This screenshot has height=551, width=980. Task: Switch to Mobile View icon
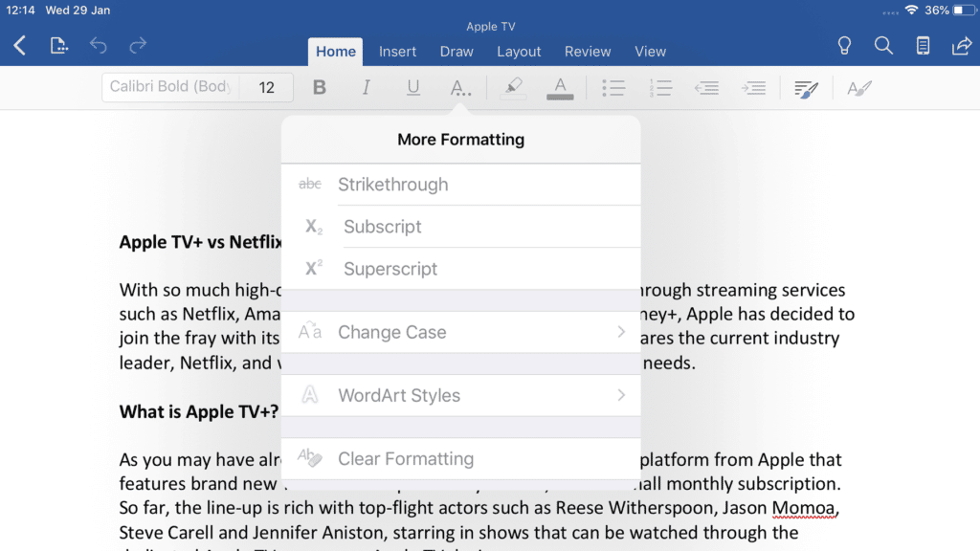coord(923,46)
